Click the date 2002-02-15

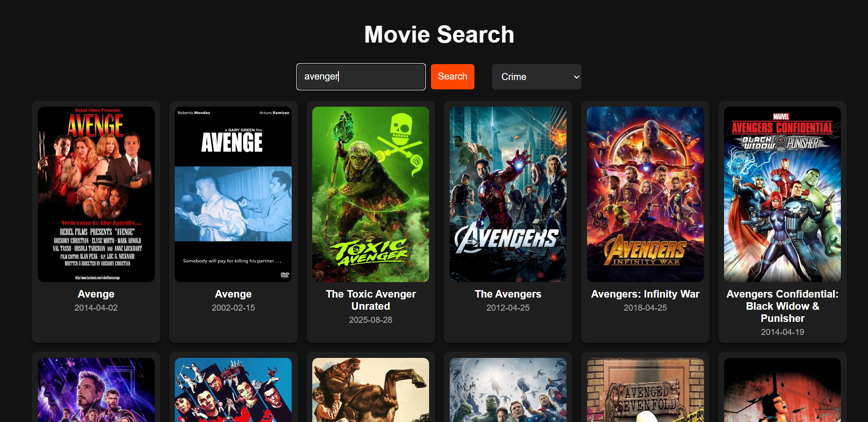233,308
